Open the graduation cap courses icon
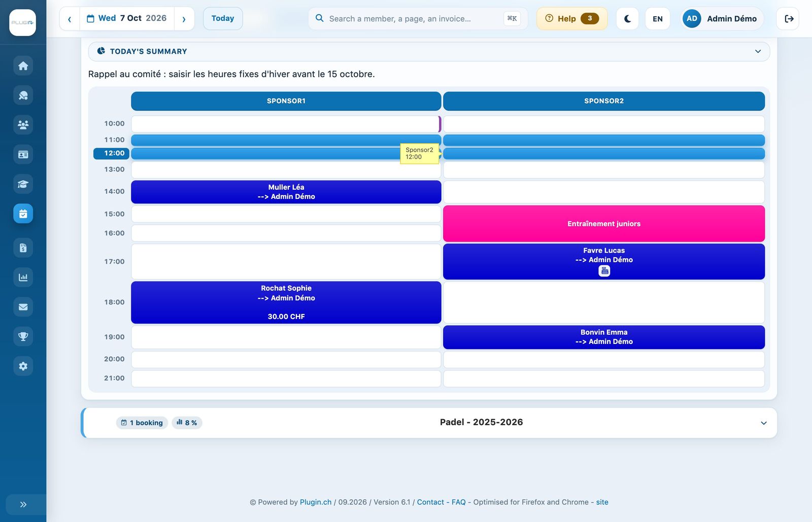 click(x=23, y=184)
